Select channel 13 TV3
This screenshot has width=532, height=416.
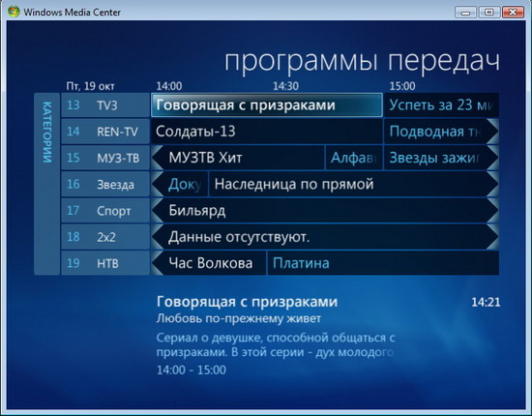[105, 105]
